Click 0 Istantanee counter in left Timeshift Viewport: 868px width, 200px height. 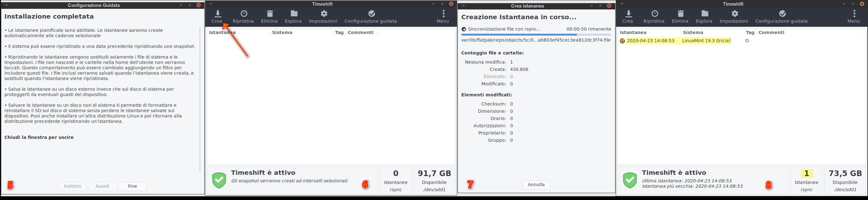(x=396, y=181)
